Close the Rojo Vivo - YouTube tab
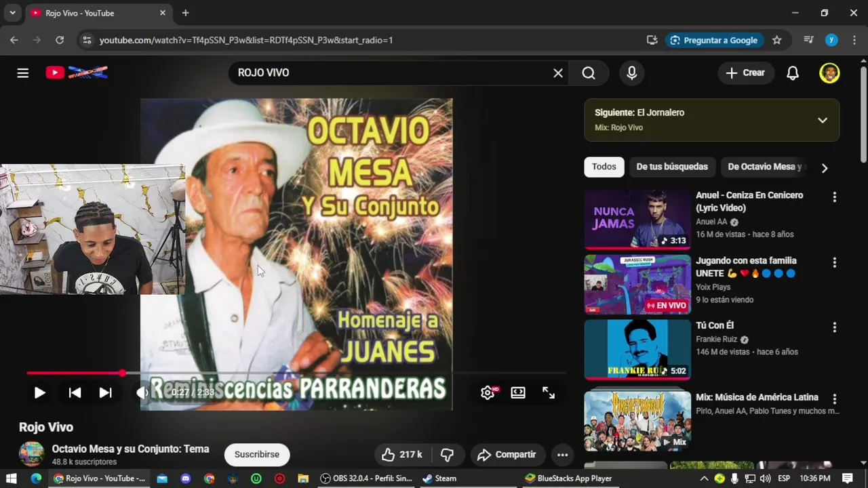This screenshot has width=868, height=488. [x=163, y=13]
